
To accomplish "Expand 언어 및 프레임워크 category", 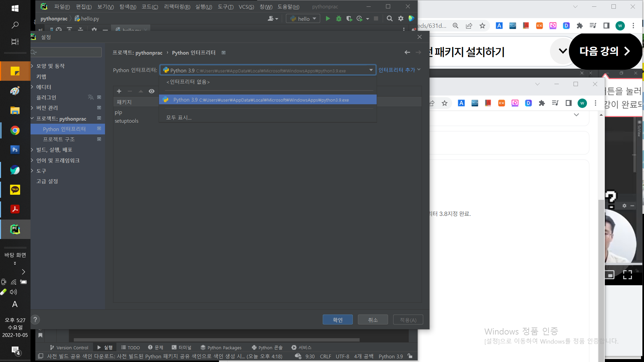I will click(x=32, y=161).
